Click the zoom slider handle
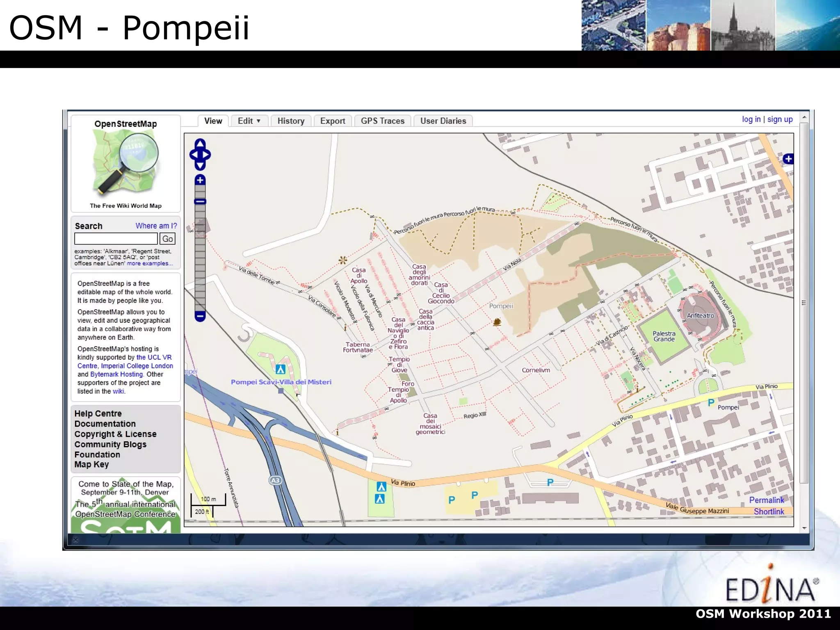 point(200,201)
